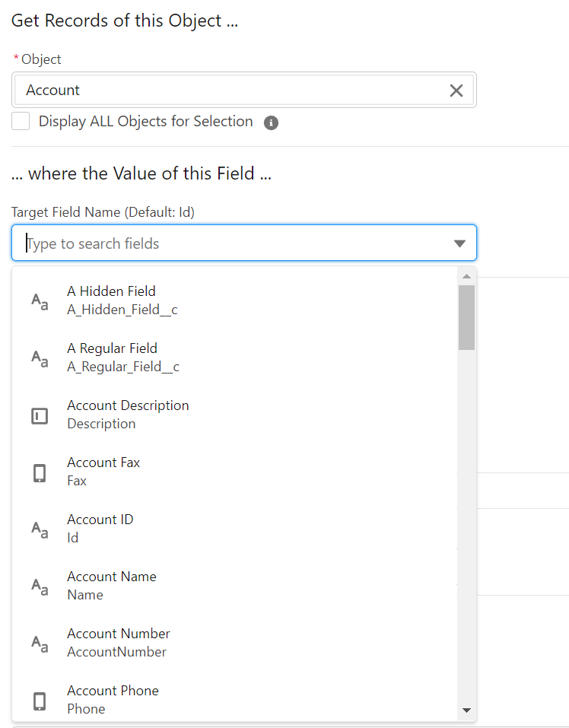Click text area icon beside Account Description
The height and width of the screenshot is (728, 569).
click(40, 415)
